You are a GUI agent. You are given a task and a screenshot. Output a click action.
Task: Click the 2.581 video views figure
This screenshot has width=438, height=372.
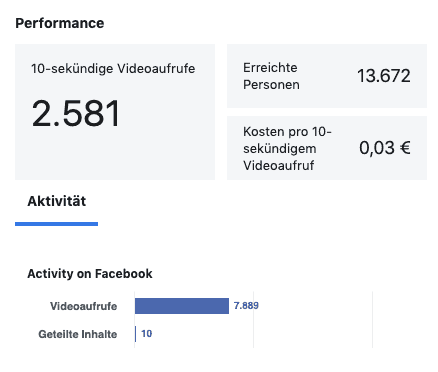coord(76,114)
